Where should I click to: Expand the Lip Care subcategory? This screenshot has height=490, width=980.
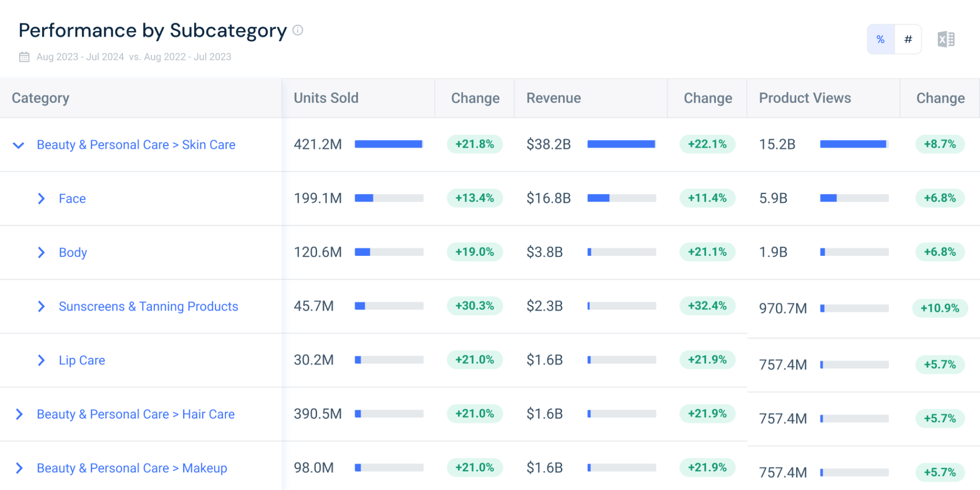(41, 360)
